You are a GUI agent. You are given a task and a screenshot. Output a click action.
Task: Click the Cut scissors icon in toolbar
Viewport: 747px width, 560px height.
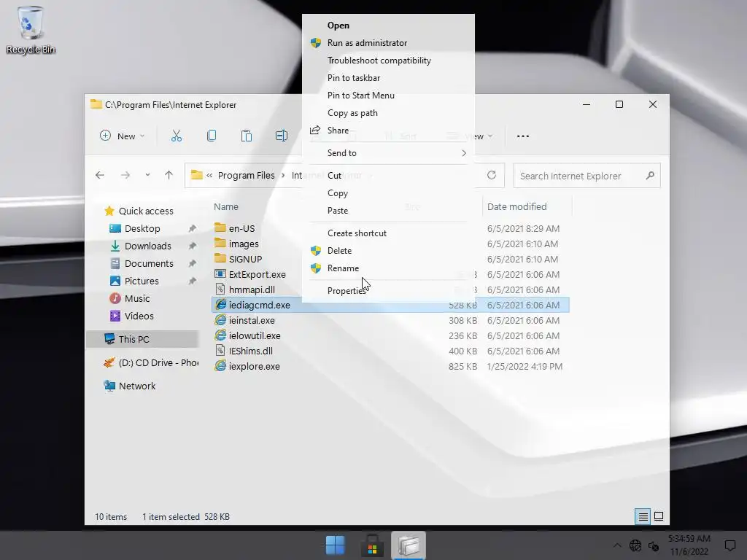(177, 136)
